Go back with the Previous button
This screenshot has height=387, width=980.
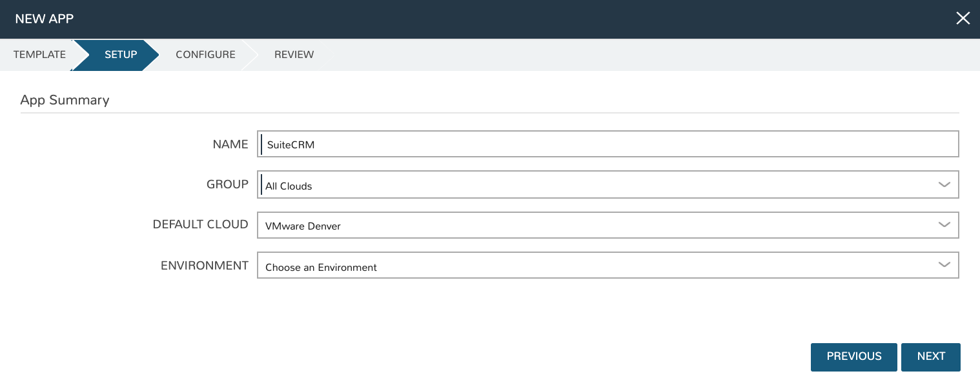click(x=853, y=357)
